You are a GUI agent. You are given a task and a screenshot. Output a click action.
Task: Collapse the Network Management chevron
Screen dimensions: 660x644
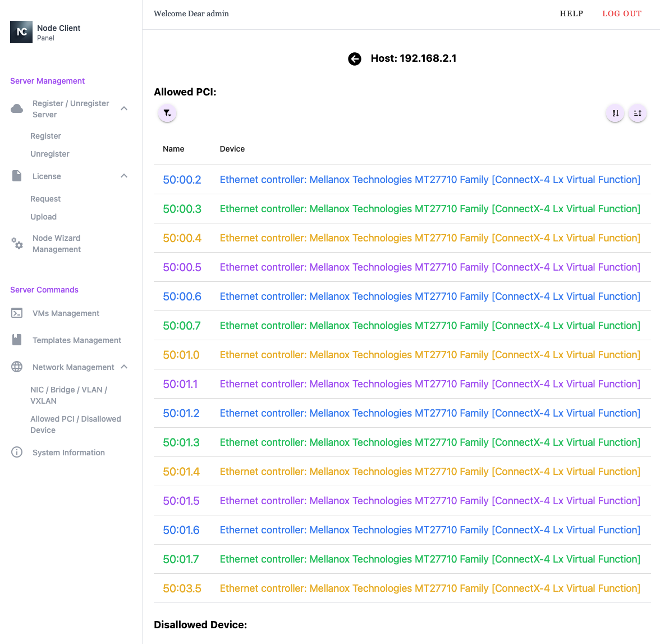pos(124,367)
